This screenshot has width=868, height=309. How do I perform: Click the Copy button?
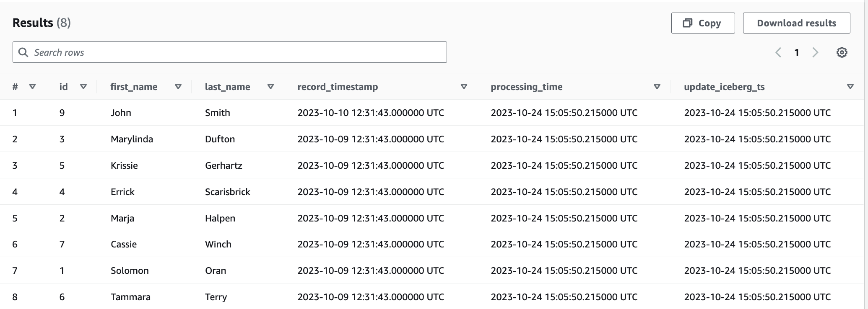pos(703,23)
